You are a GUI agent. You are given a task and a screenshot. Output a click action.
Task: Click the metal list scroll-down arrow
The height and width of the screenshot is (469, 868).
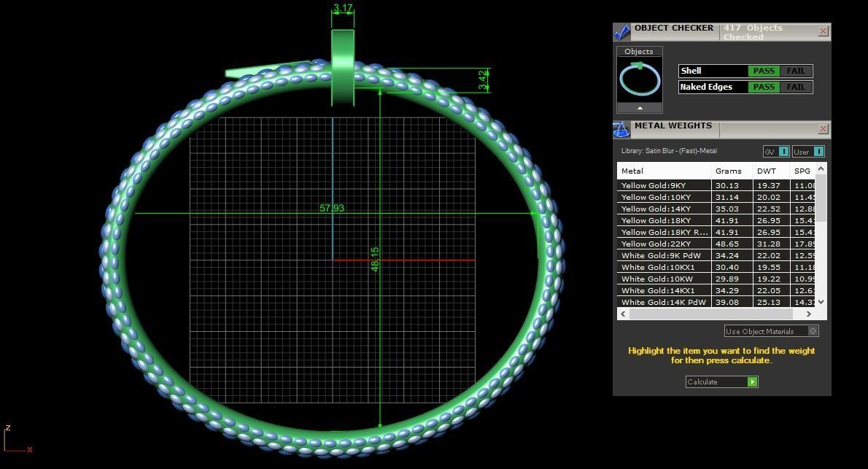[x=821, y=302]
